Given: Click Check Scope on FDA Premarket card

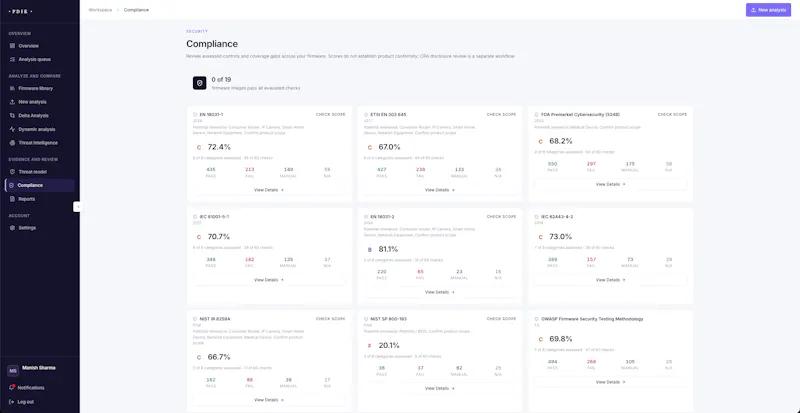Looking at the screenshot, I should pos(672,114).
